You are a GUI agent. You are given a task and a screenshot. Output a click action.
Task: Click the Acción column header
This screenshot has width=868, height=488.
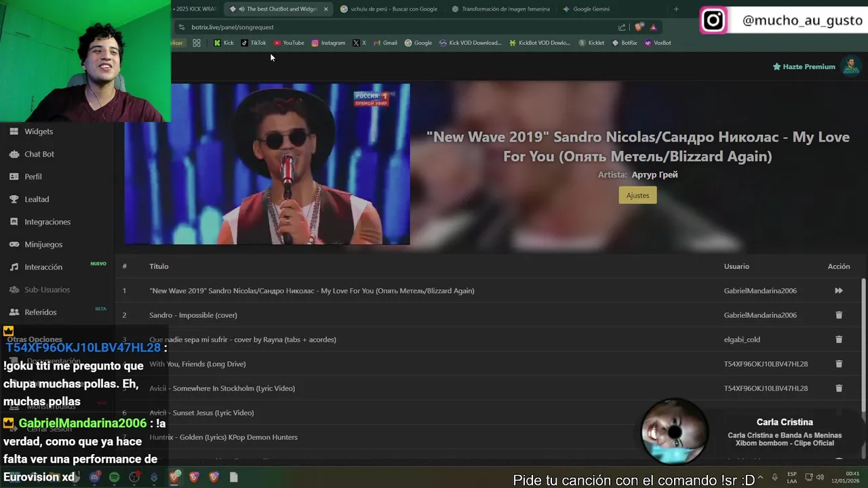click(x=839, y=266)
